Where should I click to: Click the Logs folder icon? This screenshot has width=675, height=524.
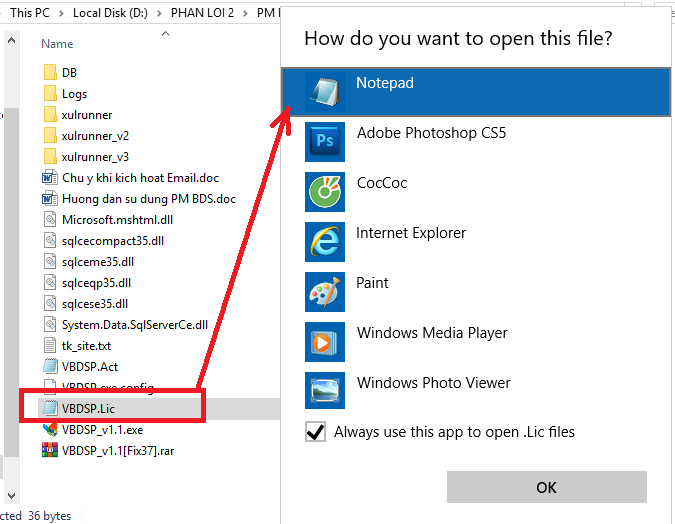pos(50,93)
